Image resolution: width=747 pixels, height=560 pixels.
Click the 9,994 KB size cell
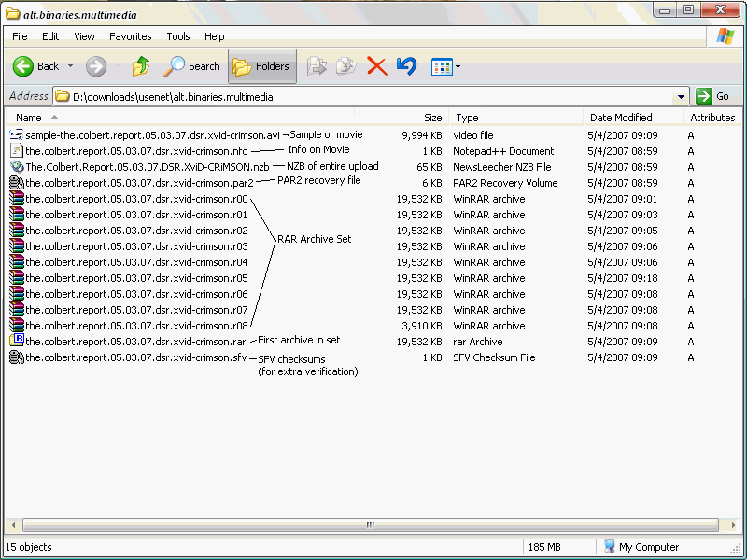click(422, 135)
